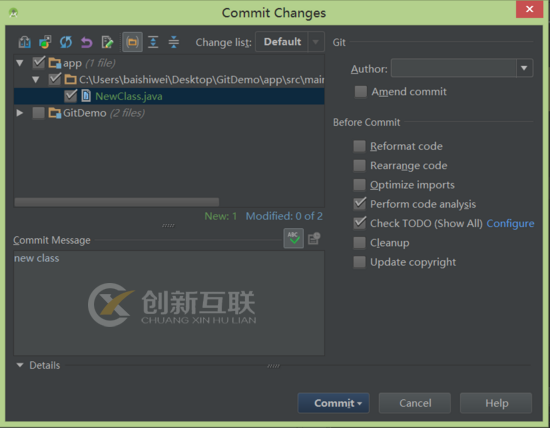Screen dimensions: 550x428
Task: Click the Collapse All toolbar icon
Action: [x=174, y=42]
